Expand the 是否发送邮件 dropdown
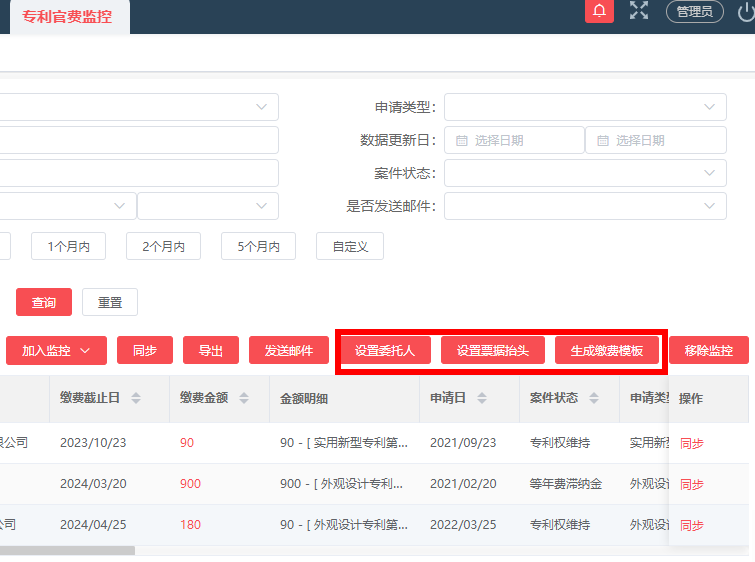Viewport: 755px width, 562px height. [585, 206]
